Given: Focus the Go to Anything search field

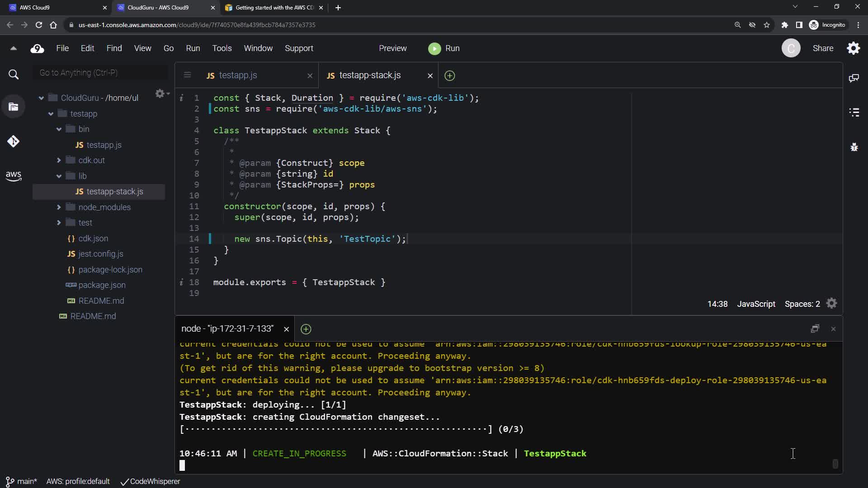Looking at the screenshot, I should [x=100, y=73].
